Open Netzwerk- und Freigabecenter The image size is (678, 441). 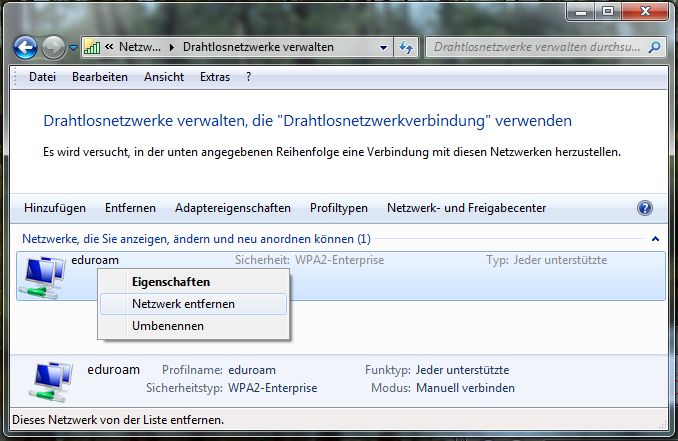pos(466,208)
